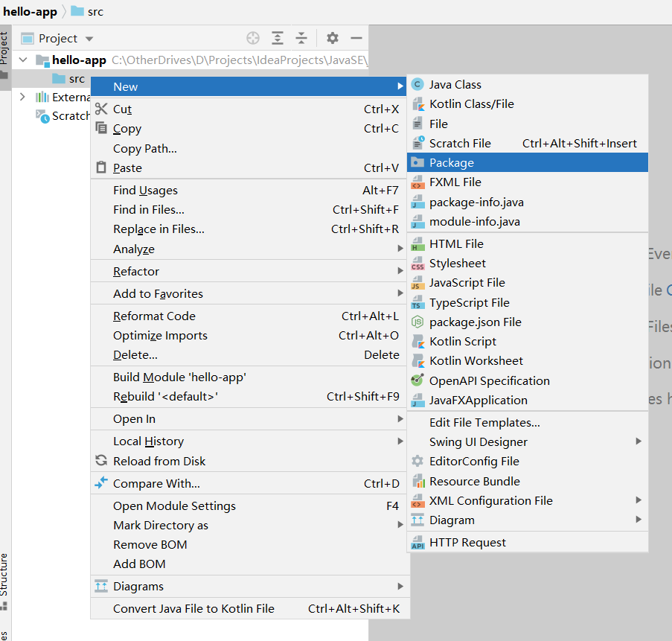This screenshot has height=641, width=672.
Task: Expand XML Configuration File submenu arrow
Action: click(x=639, y=500)
